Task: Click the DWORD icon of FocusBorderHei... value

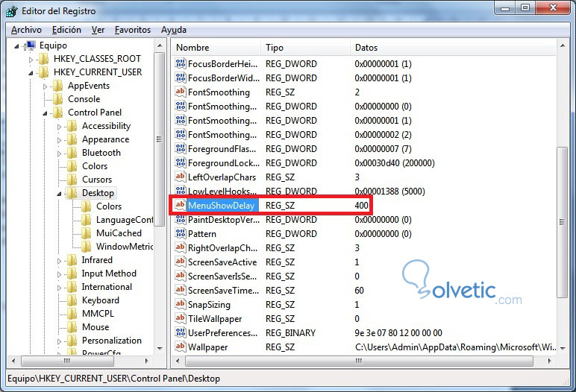Action: pyautogui.click(x=181, y=63)
